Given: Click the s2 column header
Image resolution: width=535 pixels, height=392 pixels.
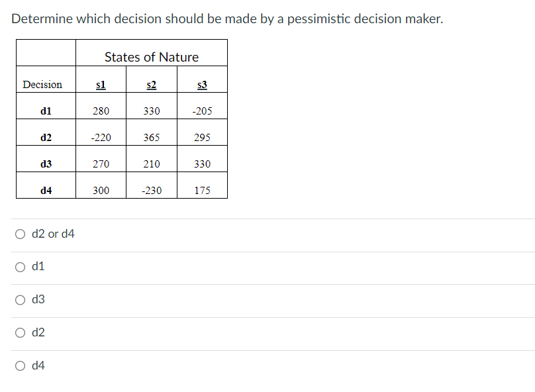Looking at the screenshot, I should (x=151, y=83).
